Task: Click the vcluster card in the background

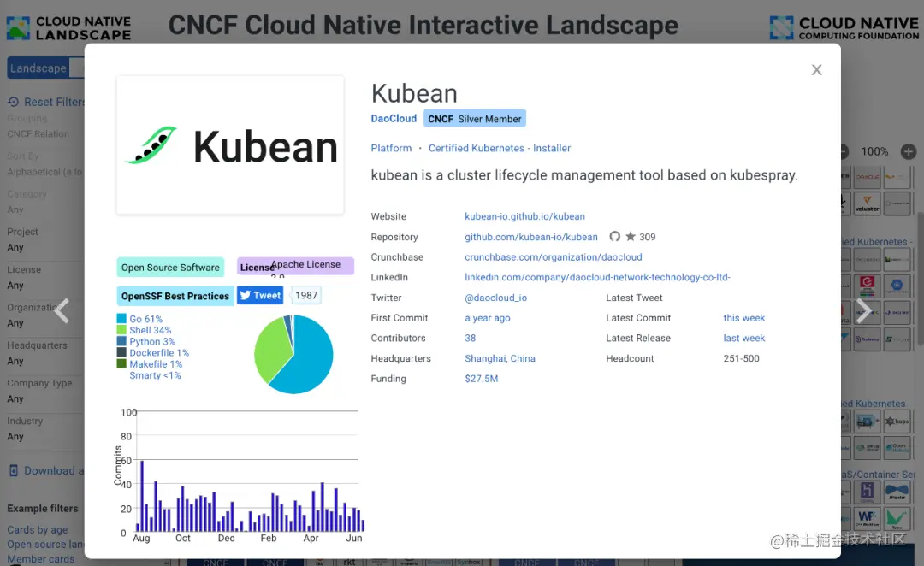Action: click(x=867, y=203)
